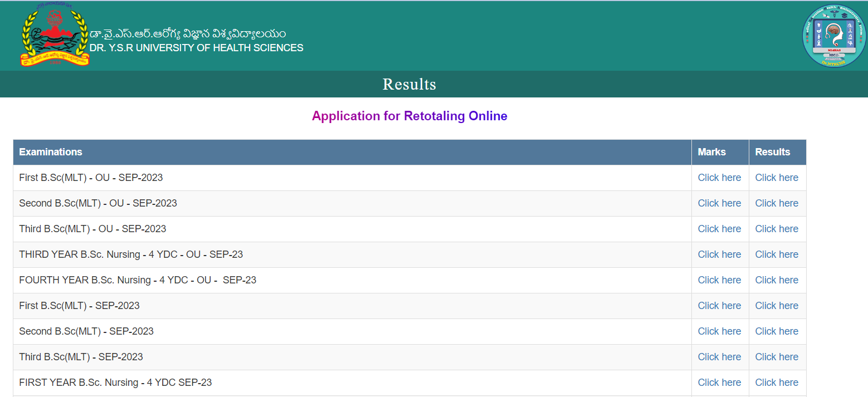The image size is (868, 397).
Task: Open Results link for First B.Sc(MLT) - OU - SEP-2023
Action: 777,178
